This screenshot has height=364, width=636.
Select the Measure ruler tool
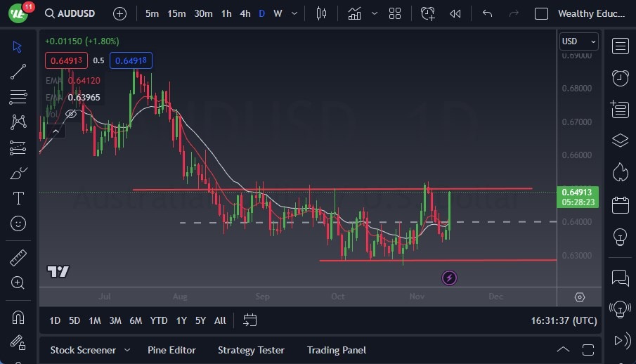[x=18, y=257]
